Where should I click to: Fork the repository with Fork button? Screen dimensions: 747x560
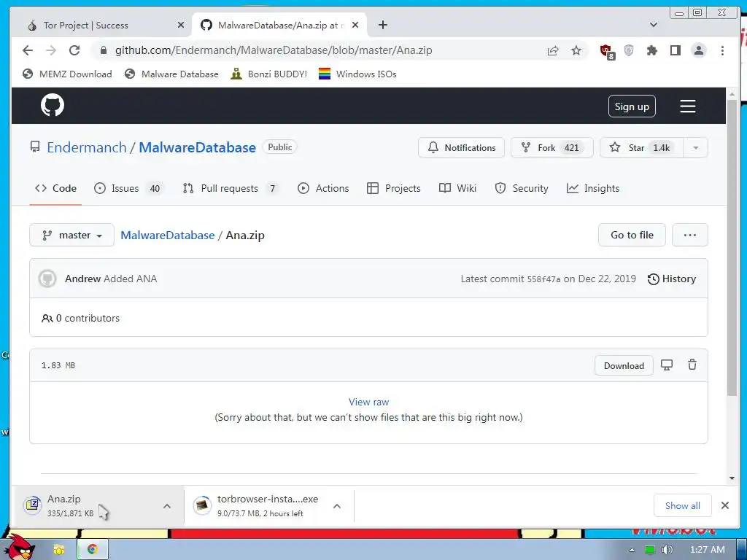point(551,147)
